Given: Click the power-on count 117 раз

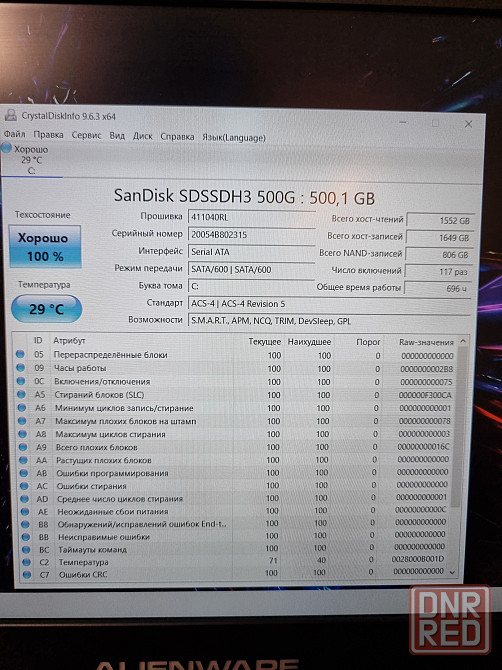Looking at the screenshot, I should pyautogui.click(x=438, y=272).
